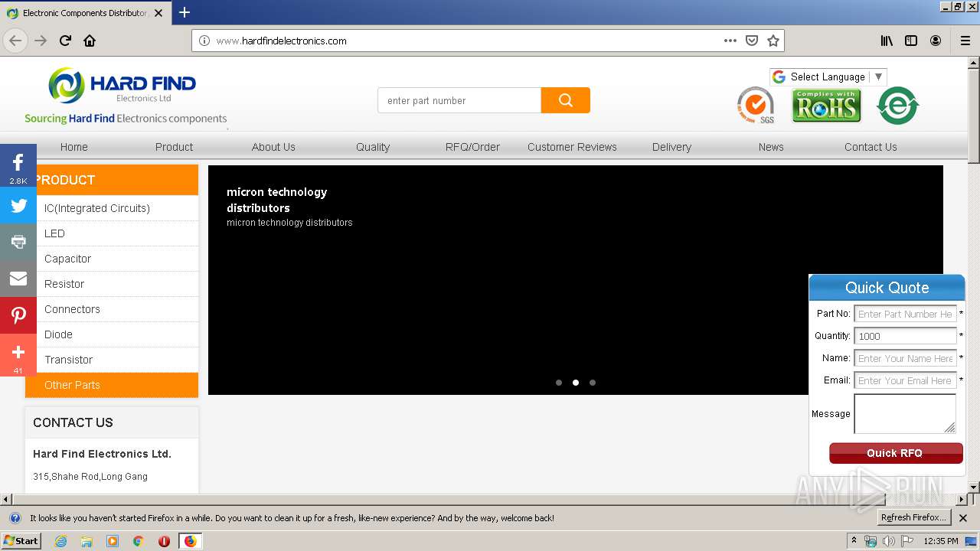Launch Internet Explorer from taskbar
Image resolution: width=980 pixels, height=551 pixels.
[x=60, y=541]
